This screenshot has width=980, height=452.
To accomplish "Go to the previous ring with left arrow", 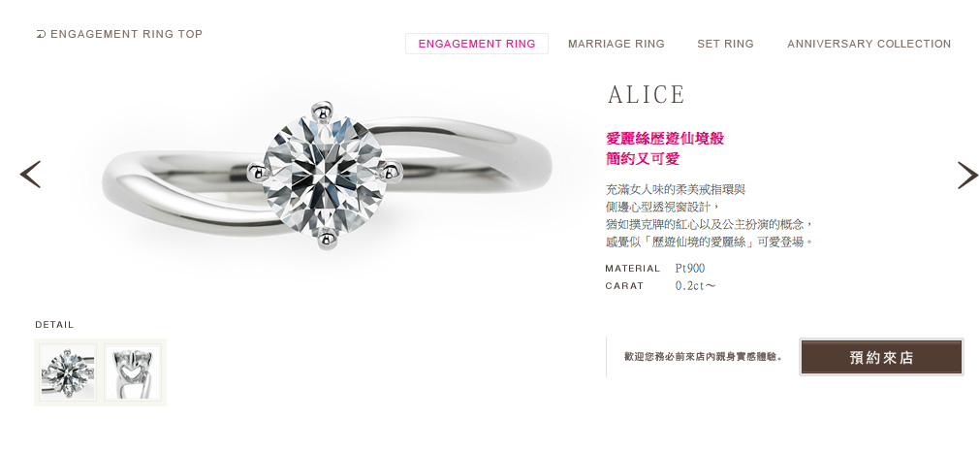I will pyautogui.click(x=30, y=175).
